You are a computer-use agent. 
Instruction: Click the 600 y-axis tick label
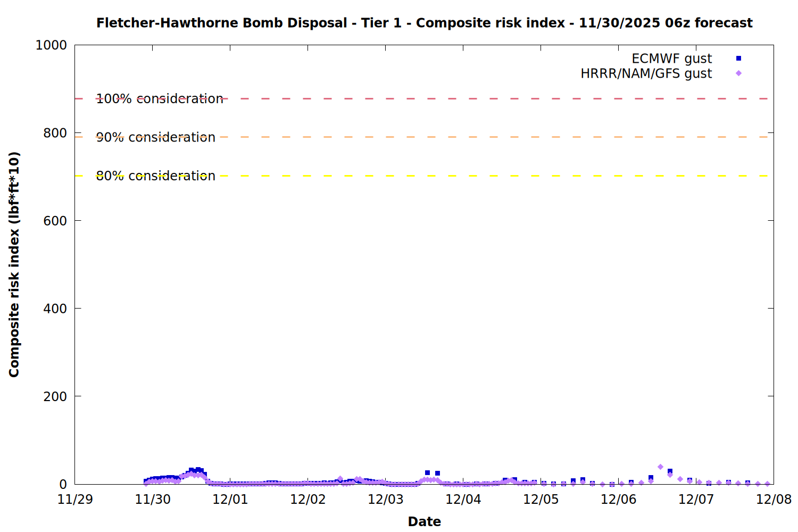coord(55,221)
